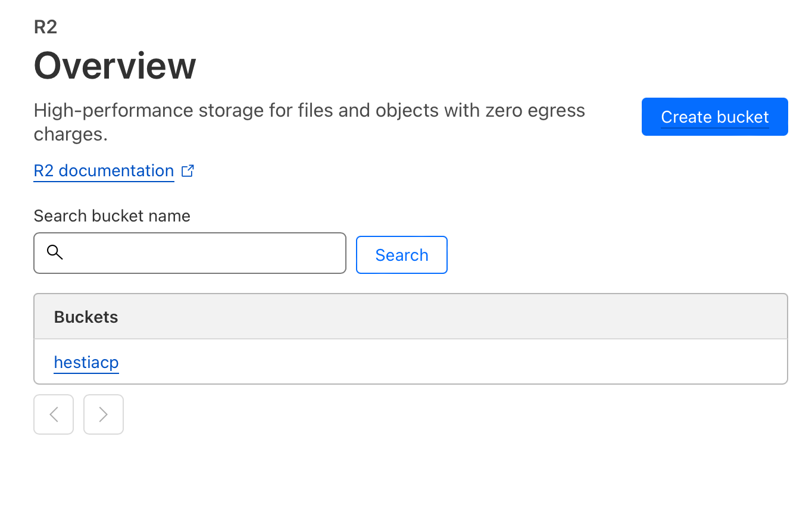The image size is (812, 524).
Task: Open the R2 documentation link
Action: 104,171
